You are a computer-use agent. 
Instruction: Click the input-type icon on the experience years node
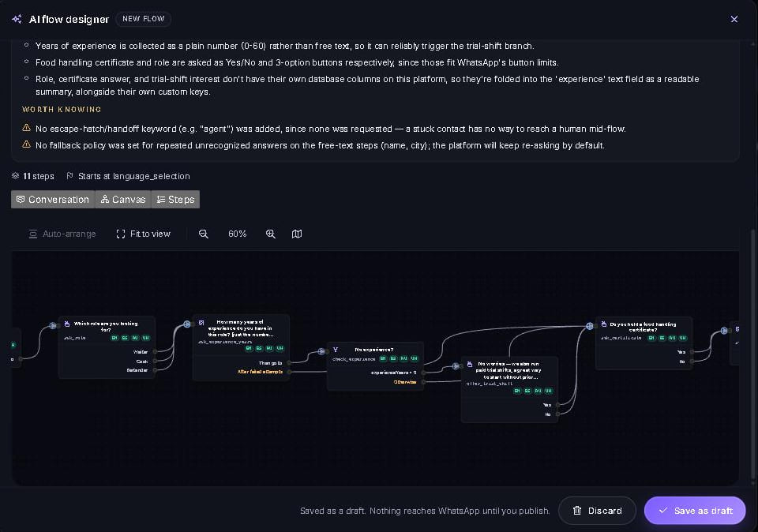(x=201, y=322)
